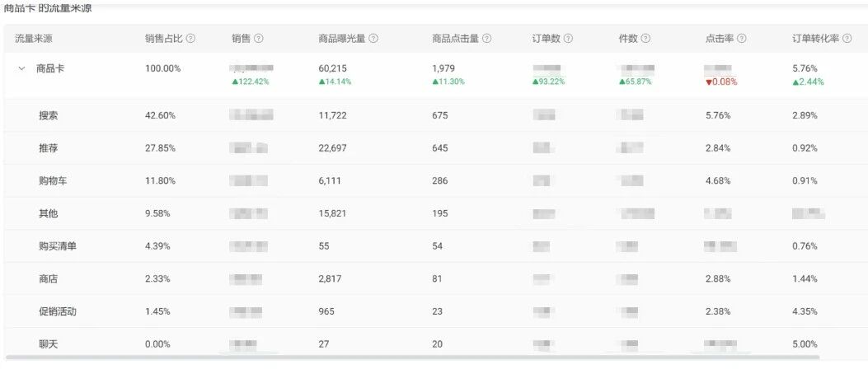868x369 pixels.
Task: Click help icon beside 商品曝光量 header
Action: pyautogui.click(x=373, y=39)
